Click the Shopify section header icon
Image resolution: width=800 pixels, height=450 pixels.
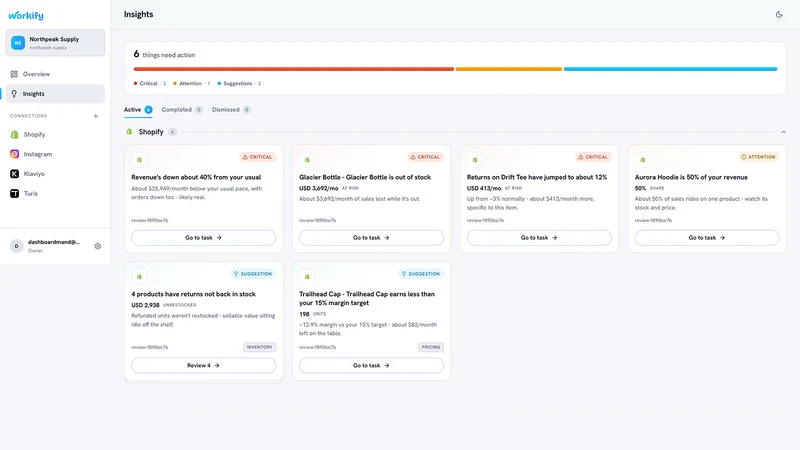tap(129, 132)
